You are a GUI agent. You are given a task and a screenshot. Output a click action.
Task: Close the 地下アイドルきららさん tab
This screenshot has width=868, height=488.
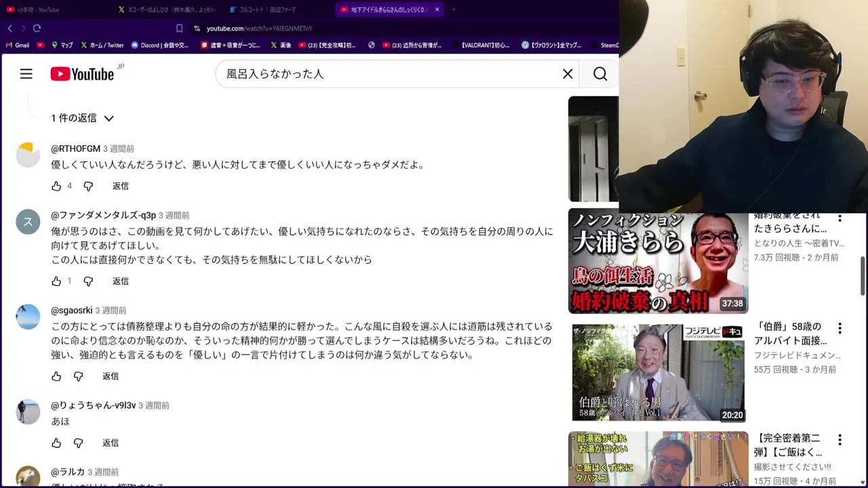click(x=437, y=9)
